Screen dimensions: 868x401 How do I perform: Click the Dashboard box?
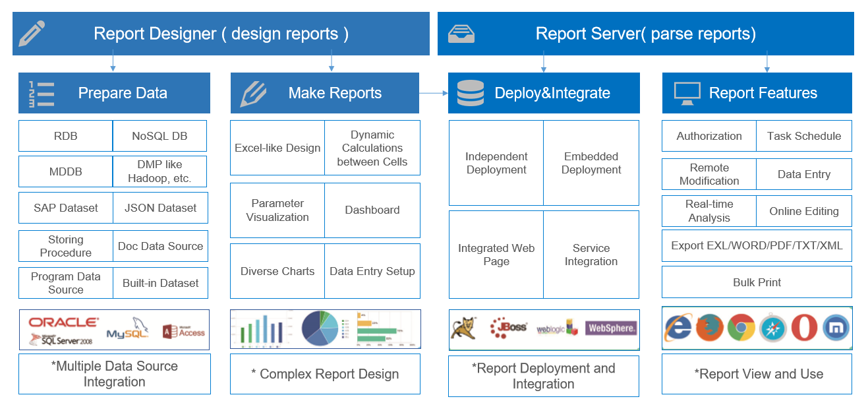[x=372, y=210]
